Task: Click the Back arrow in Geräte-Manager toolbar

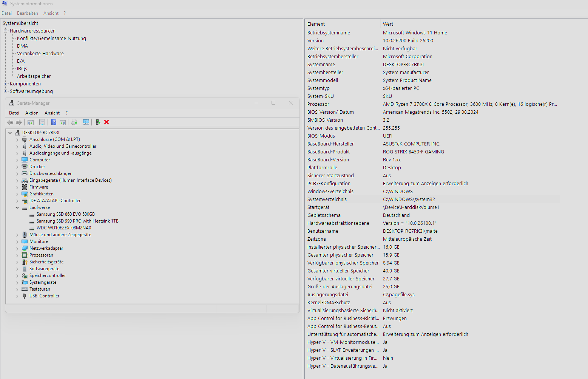Action: (x=10, y=122)
